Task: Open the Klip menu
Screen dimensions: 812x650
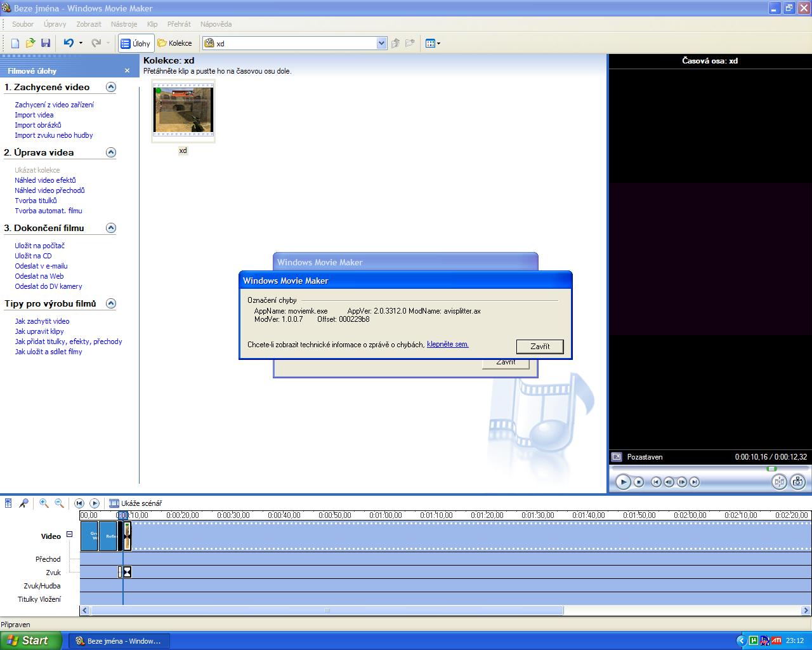Action: (152, 24)
